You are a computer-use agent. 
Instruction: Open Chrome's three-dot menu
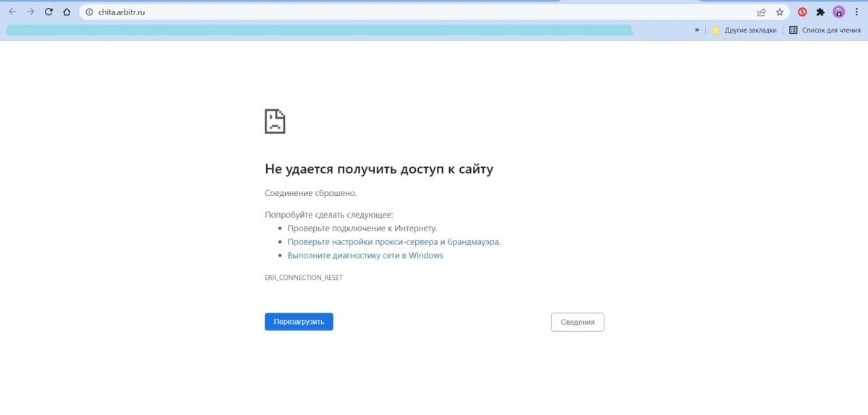[x=856, y=12]
